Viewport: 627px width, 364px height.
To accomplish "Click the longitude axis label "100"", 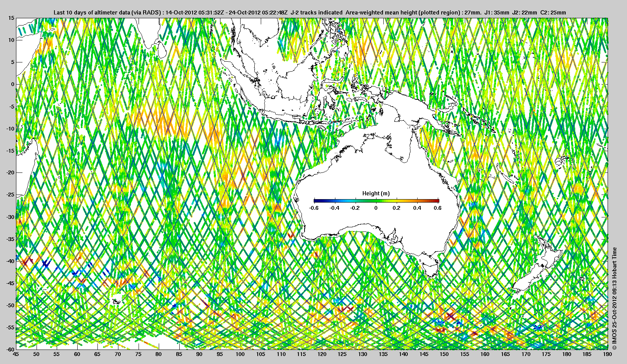I will (240, 354).
